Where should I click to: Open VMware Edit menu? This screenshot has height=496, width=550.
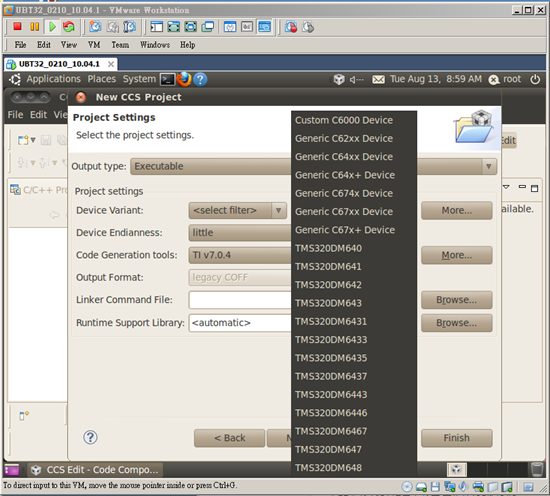[x=44, y=45]
